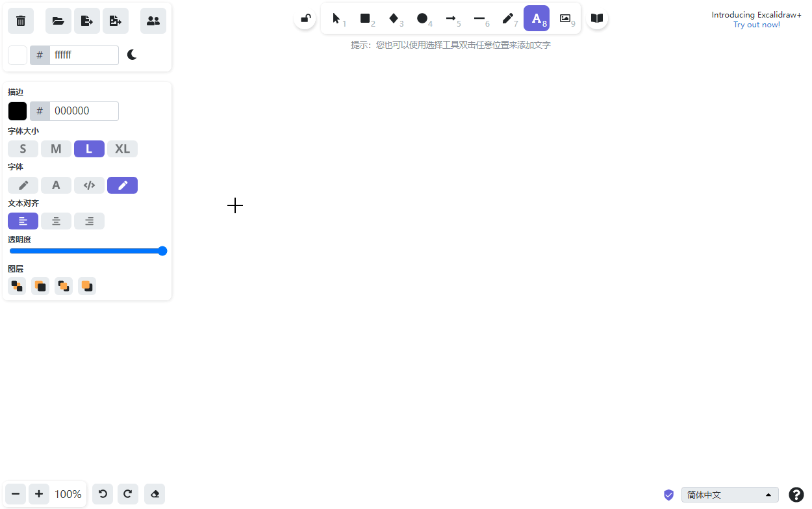Image resolution: width=812 pixels, height=509 pixels.
Task: Choose the XL font size option
Action: 122,149
